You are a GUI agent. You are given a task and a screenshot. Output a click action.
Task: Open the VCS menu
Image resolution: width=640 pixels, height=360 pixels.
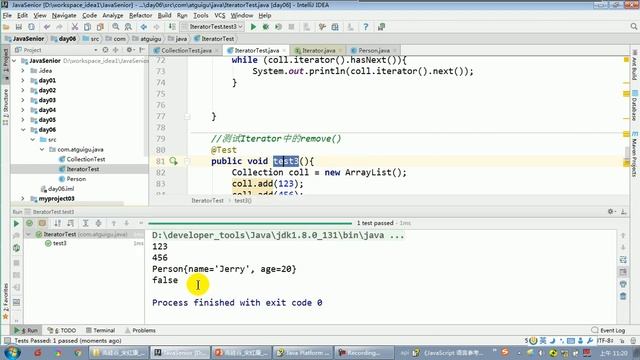click(x=220, y=15)
